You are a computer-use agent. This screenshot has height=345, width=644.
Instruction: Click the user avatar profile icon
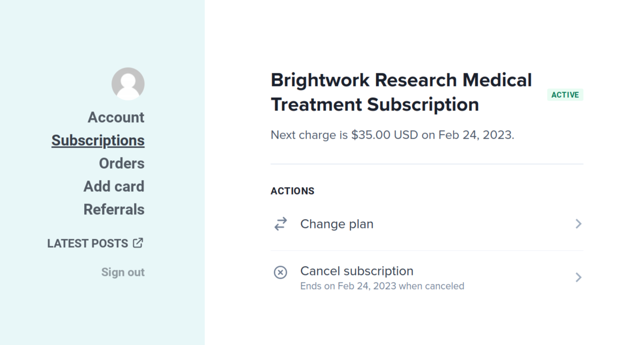[x=128, y=84]
